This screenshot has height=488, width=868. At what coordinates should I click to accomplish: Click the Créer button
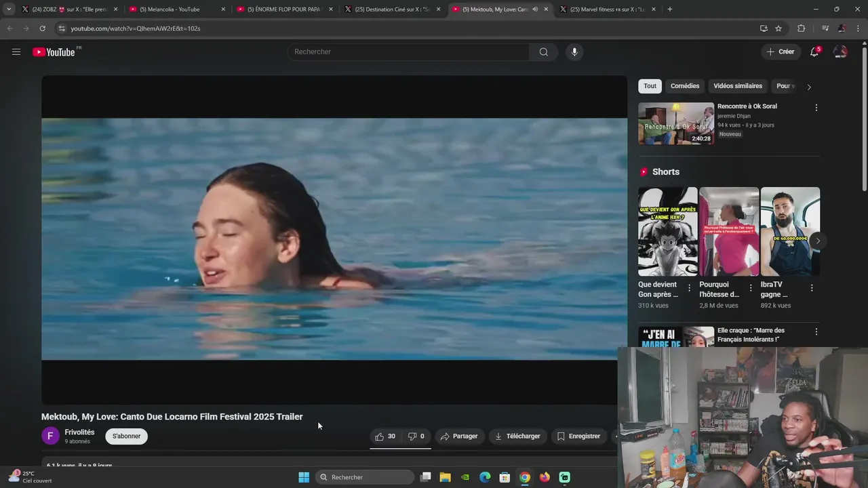(x=780, y=52)
